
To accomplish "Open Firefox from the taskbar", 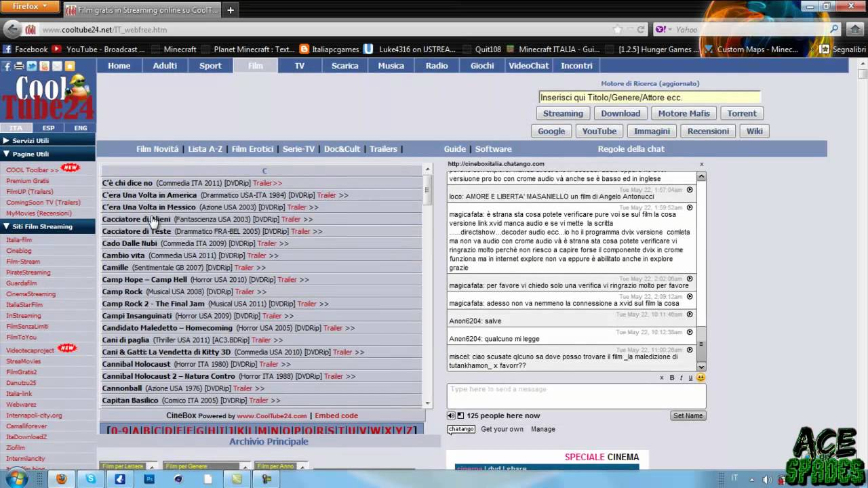I will 61,479.
